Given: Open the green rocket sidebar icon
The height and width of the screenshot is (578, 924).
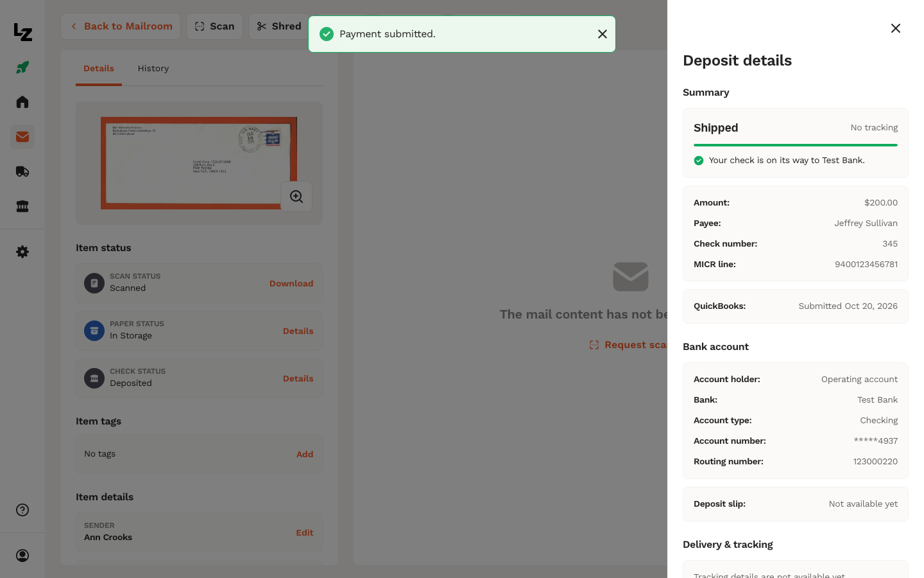Looking at the screenshot, I should coord(22,67).
